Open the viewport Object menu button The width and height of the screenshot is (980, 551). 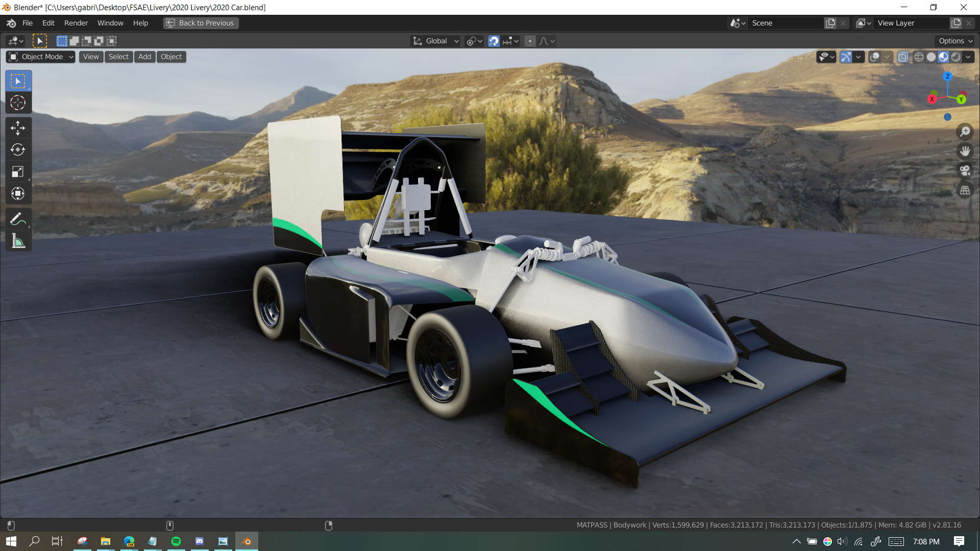pos(171,57)
